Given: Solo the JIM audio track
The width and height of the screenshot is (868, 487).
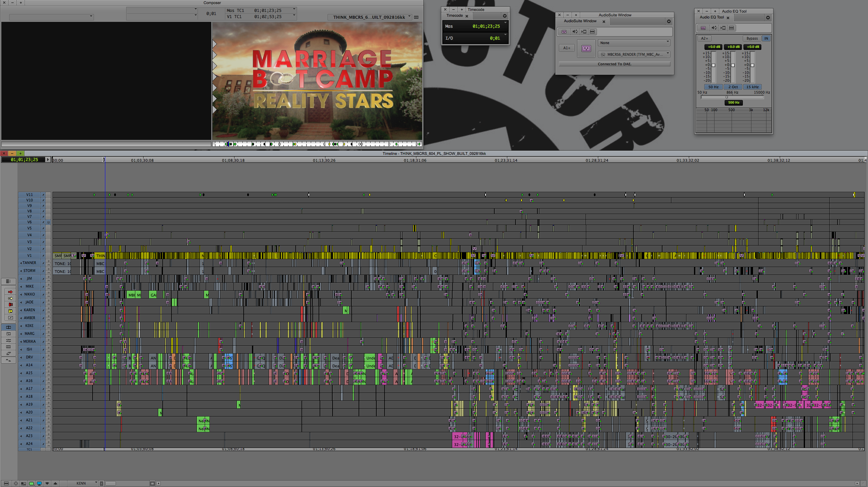Looking at the screenshot, I should coord(49,277).
